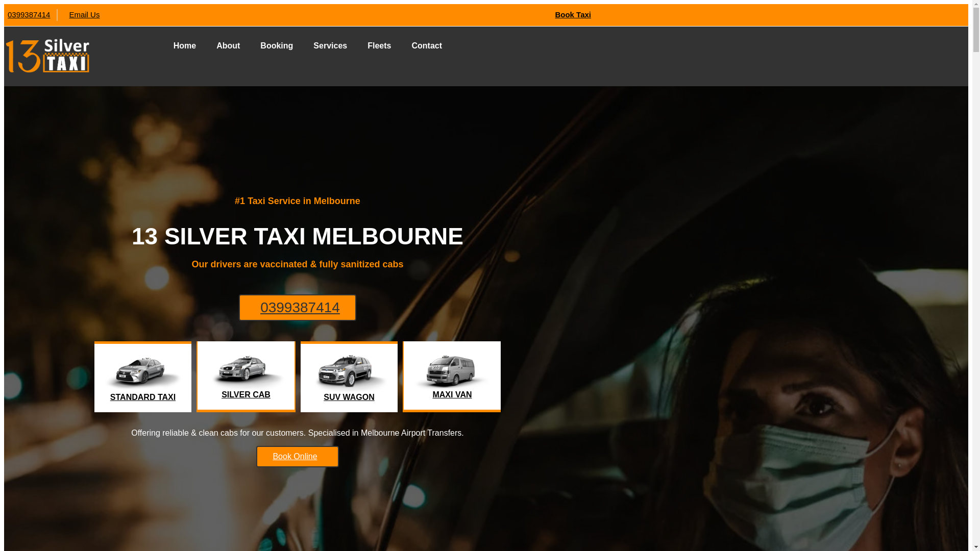Click the large 0399387414 call button
Viewport: 980px width, 551px height.
[298, 308]
